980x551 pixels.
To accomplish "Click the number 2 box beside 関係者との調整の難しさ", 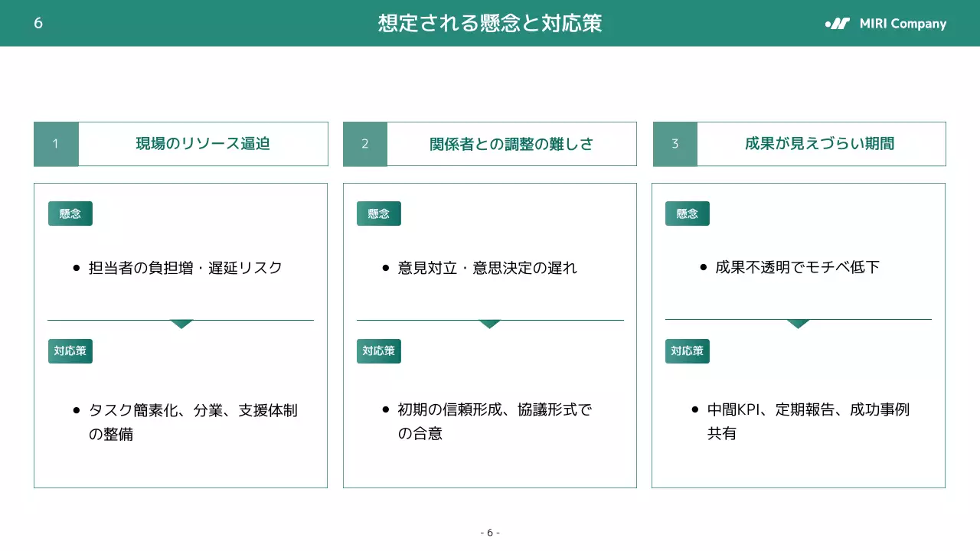I will point(365,144).
